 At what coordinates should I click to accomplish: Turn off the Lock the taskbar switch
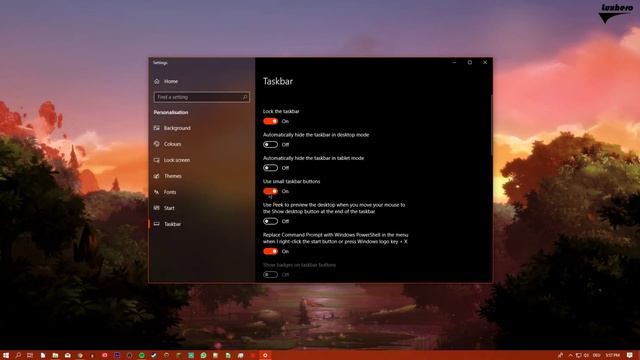tap(270, 121)
